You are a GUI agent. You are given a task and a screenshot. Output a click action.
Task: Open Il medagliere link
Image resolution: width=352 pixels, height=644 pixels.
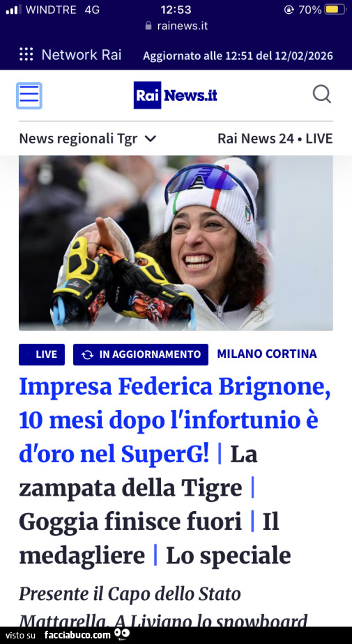(149, 538)
